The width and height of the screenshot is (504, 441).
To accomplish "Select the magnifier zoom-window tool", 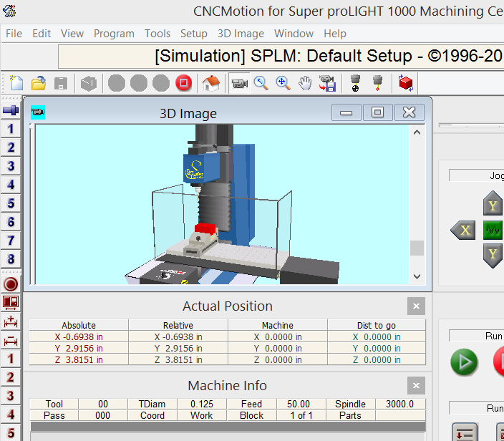I will 261,83.
